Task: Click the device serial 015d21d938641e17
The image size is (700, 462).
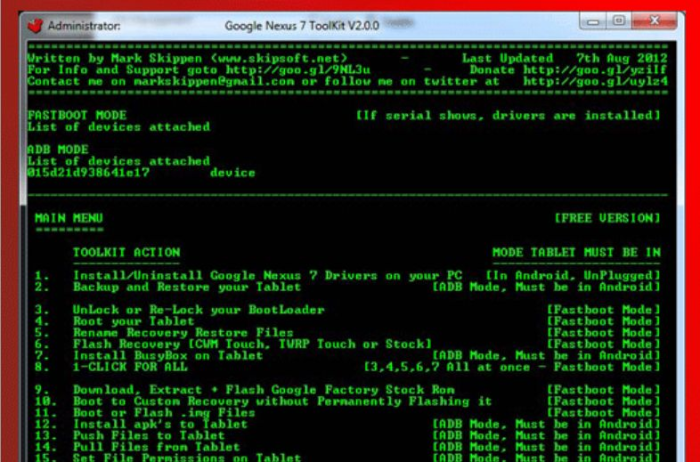Action: [88, 172]
